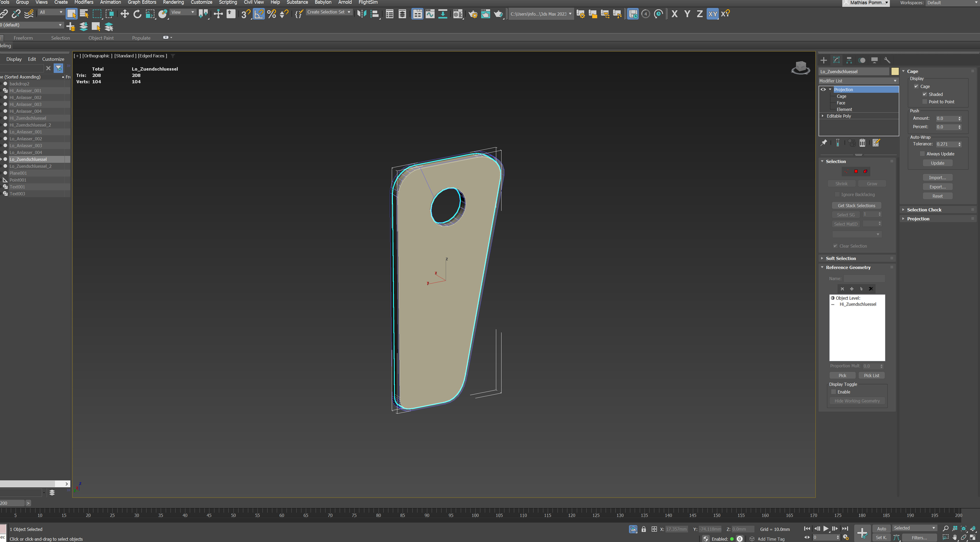Toggle Angle Snap in toolbar

pos(258,14)
